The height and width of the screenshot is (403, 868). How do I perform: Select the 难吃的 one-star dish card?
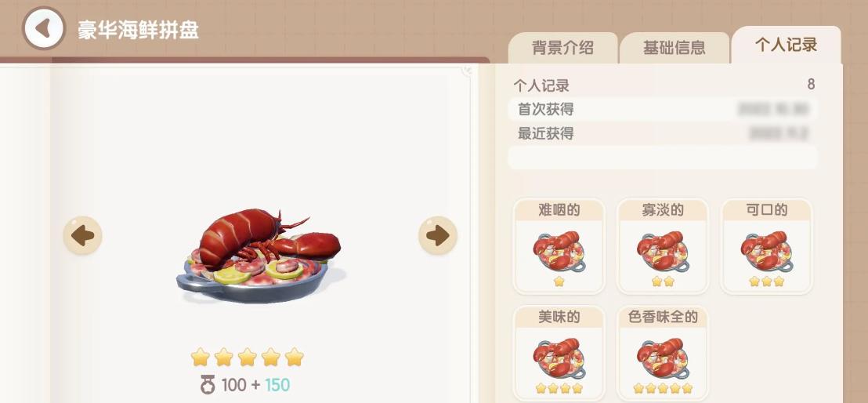[559, 246]
